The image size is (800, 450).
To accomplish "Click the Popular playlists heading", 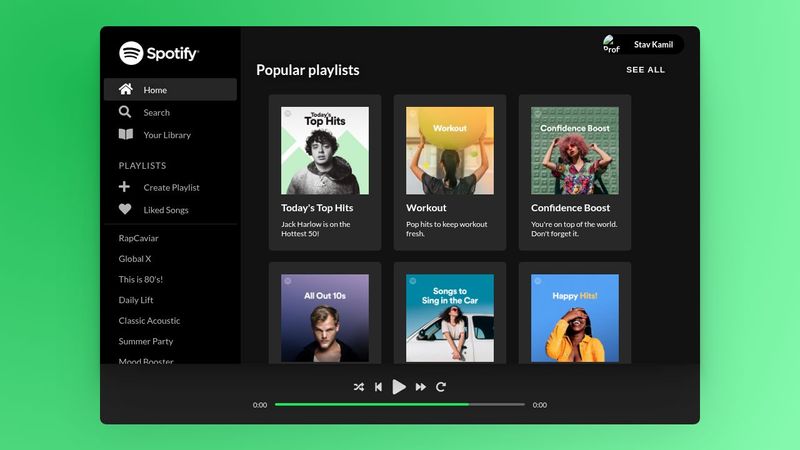I will 308,70.
